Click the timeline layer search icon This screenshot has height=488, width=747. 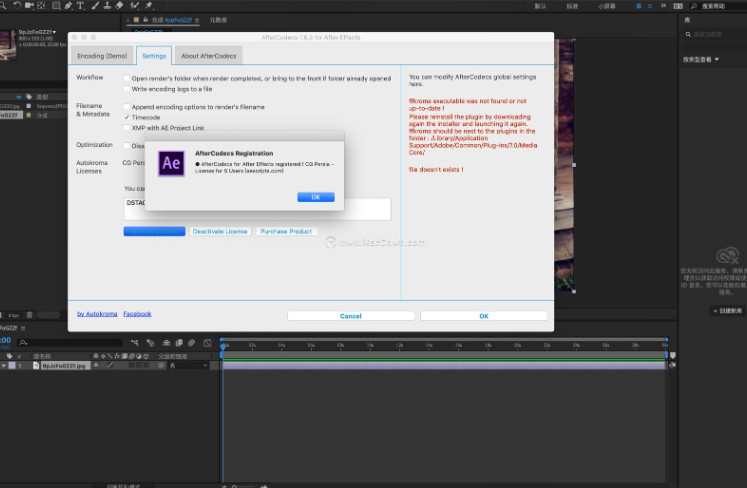click(23, 343)
